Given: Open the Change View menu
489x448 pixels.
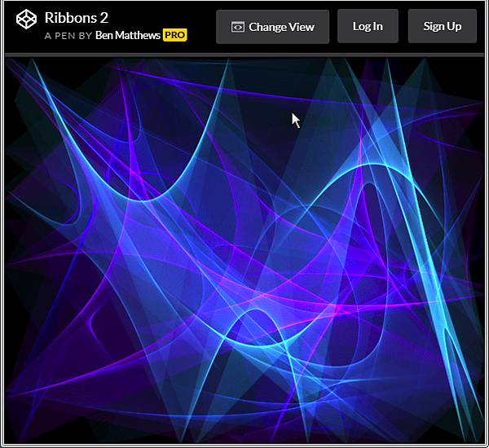Looking at the screenshot, I should pos(272,27).
